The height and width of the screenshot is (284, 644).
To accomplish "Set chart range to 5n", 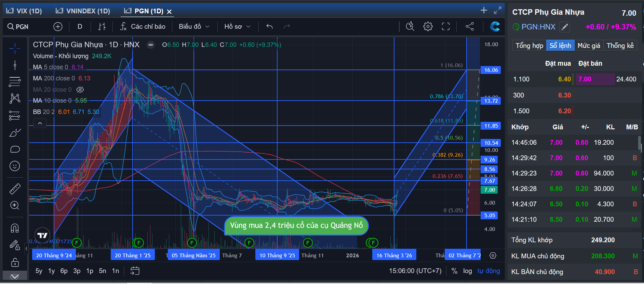I will (102, 271).
